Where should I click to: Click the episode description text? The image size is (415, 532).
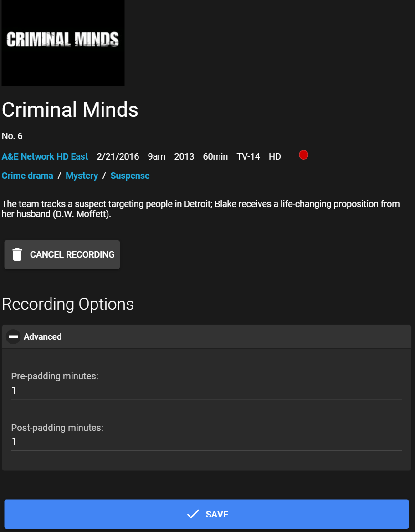coord(200,209)
